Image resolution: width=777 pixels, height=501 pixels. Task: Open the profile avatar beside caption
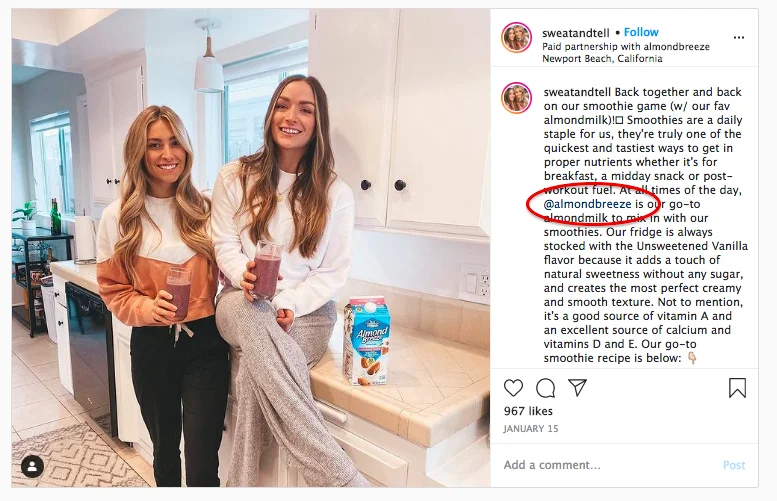516,98
